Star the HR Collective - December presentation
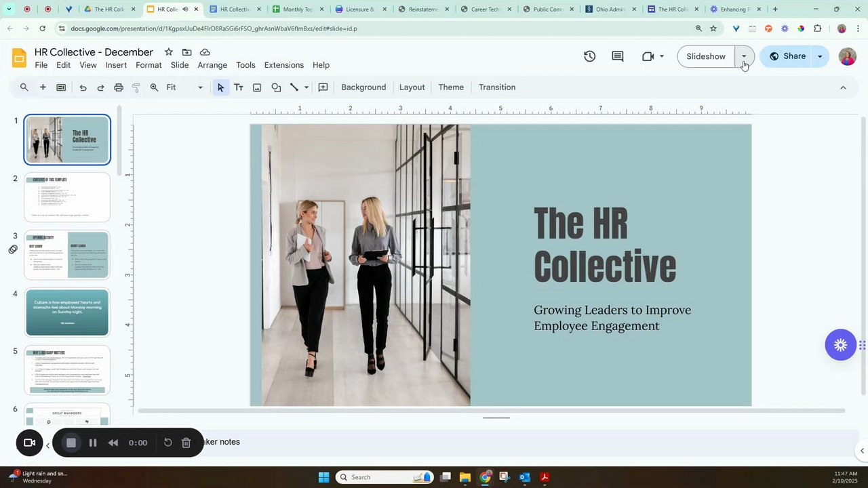The image size is (868, 488). coord(168,52)
